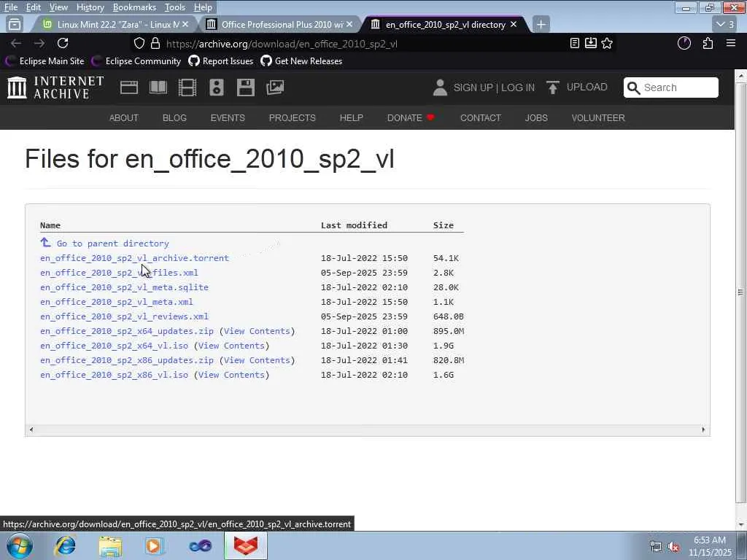Click the horizontal scrollbar right arrow in file list

tap(703, 429)
